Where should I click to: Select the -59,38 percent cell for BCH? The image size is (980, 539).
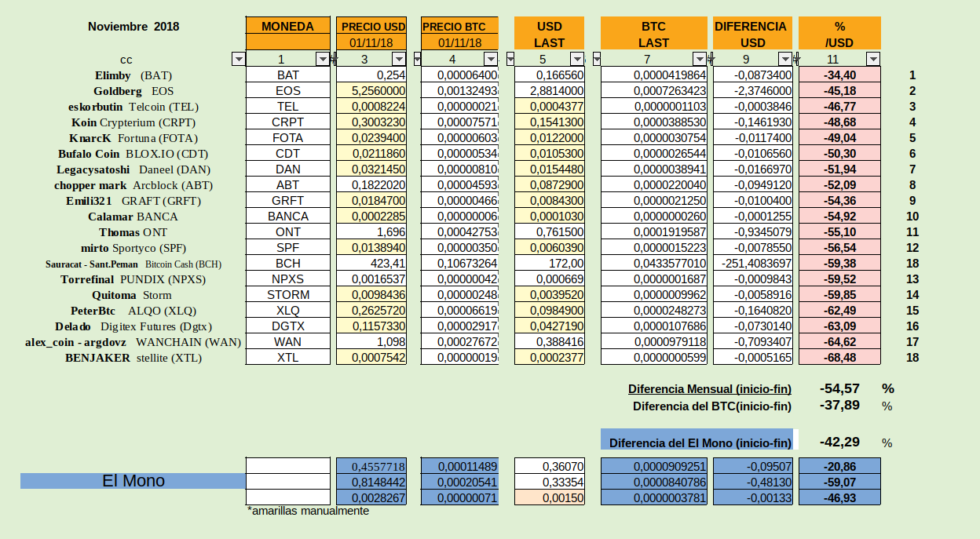point(839,263)
